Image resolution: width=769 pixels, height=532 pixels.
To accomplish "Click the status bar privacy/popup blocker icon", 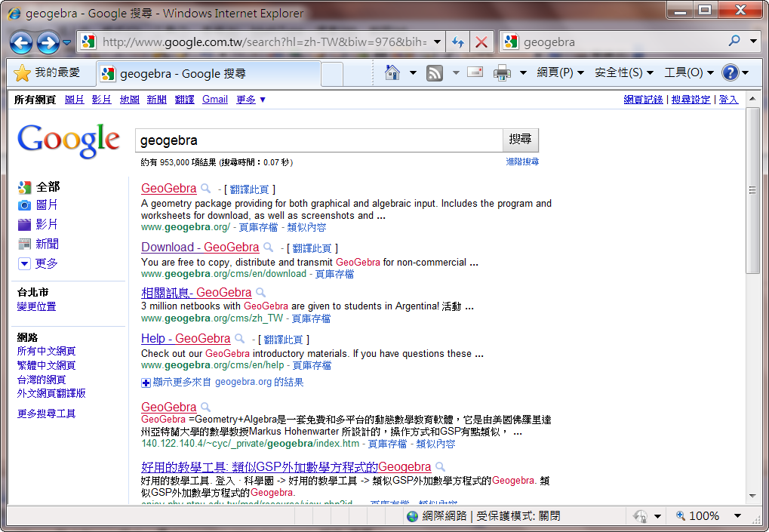I will click(x=640, y=516).
